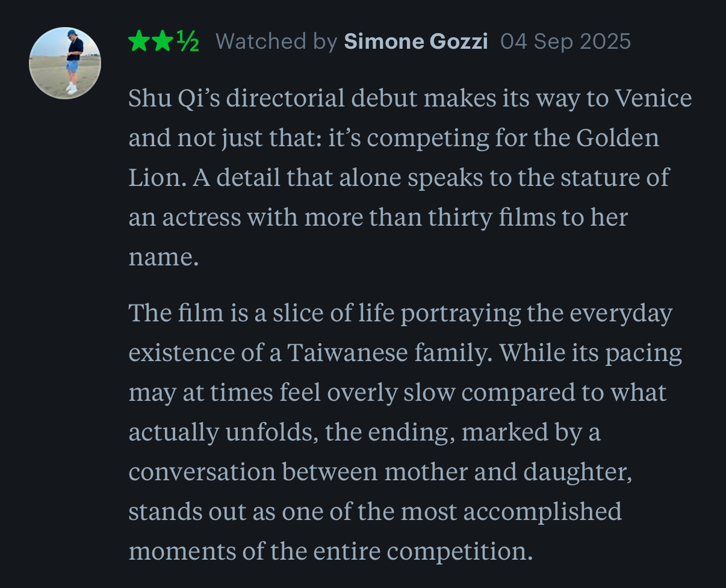Click the "Watched by" label
726x588 pixels.
(x=276, y=42)
